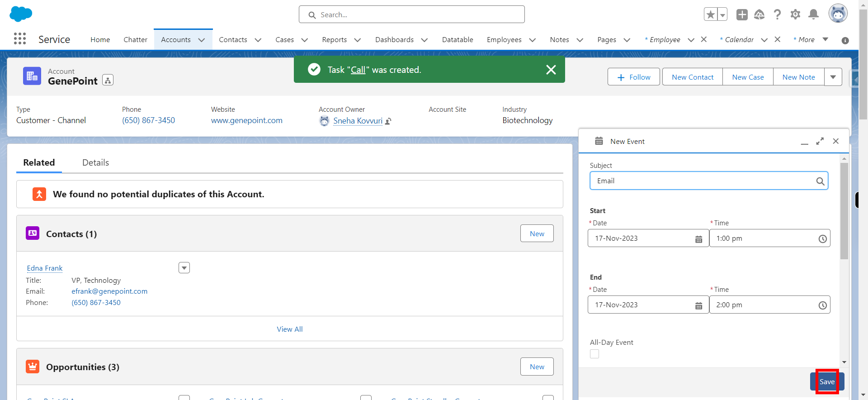Expand the Accounts tab dropdown chevron

pos(202,40)
